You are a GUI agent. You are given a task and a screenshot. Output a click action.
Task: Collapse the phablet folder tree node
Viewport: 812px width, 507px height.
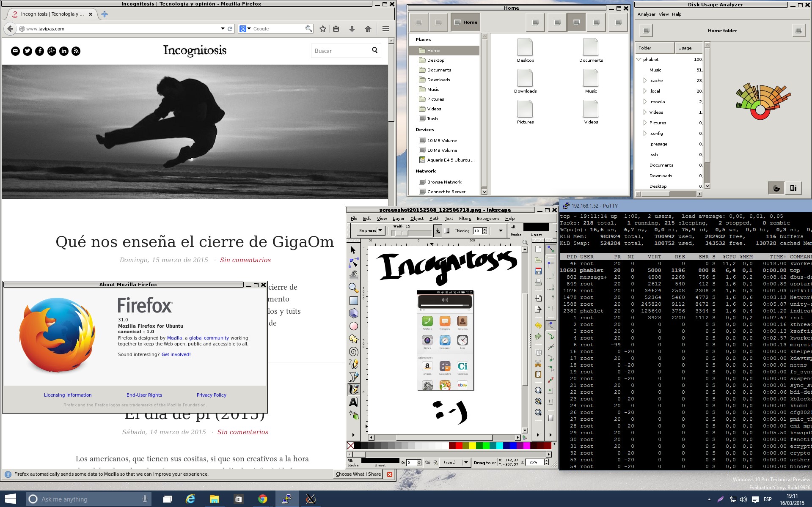(639, 60)
